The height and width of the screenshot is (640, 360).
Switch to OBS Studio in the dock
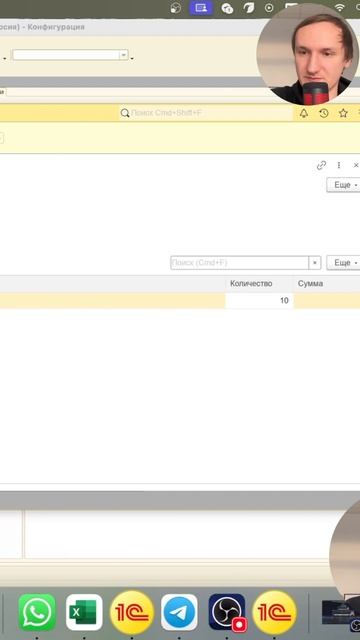click(x=227, y=612)
